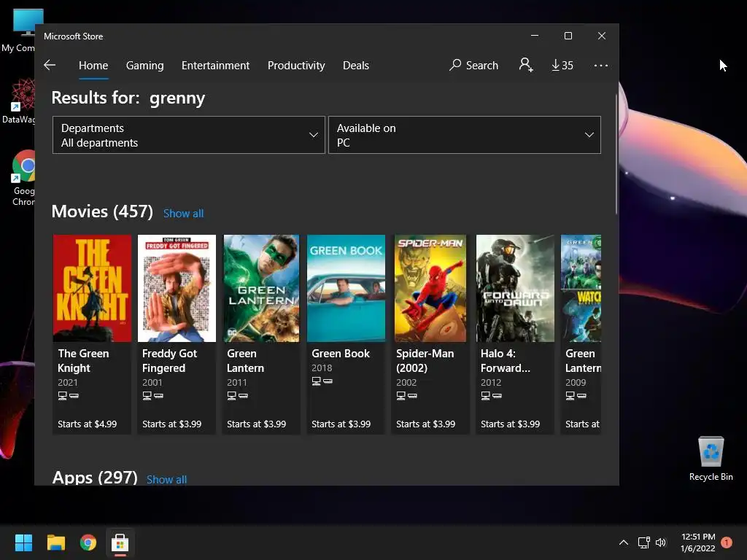Open the Freddy Got Fingered poster

click(177, 288)
